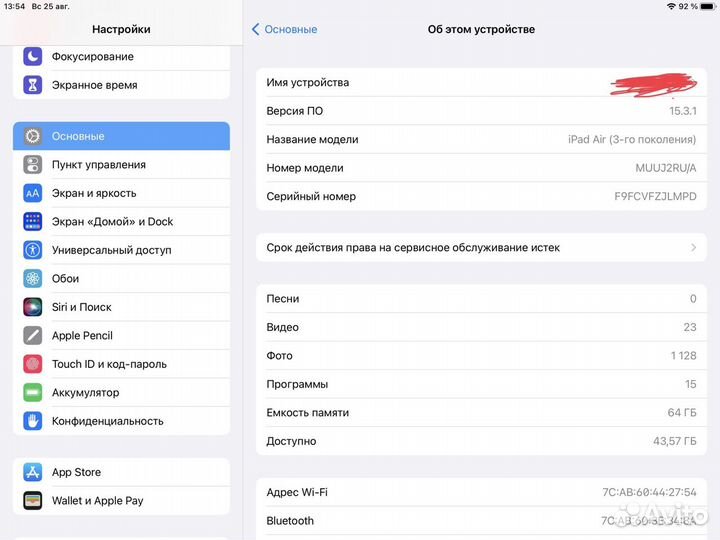This screenshot has width=720, height=540.
Task: Open Touch ID и код-пароль settings
Action: (121, 364)
